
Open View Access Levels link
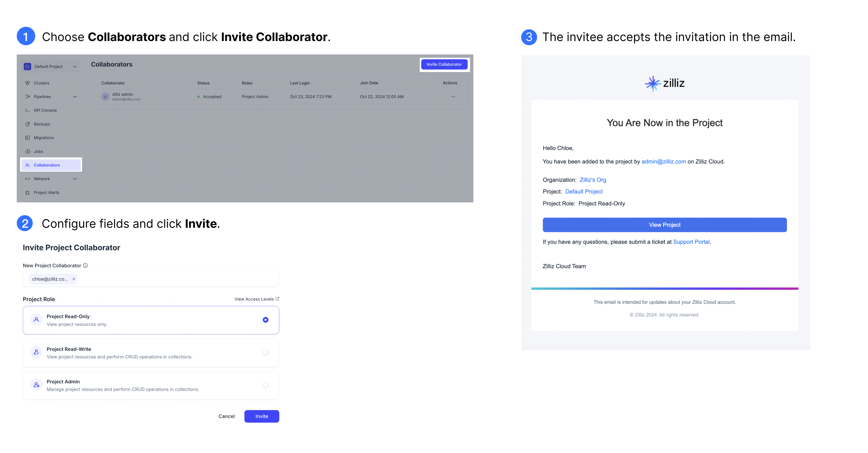coord(256,299)
